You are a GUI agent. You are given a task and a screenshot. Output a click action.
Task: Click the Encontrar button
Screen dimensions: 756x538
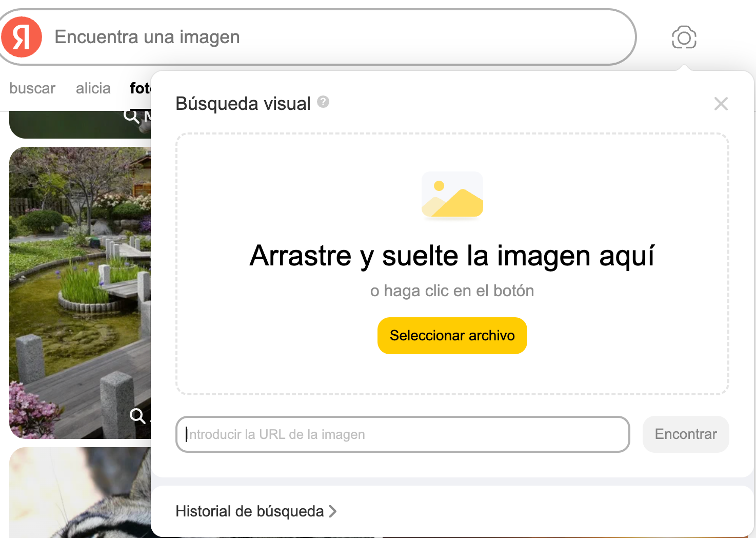coord(685,434)
